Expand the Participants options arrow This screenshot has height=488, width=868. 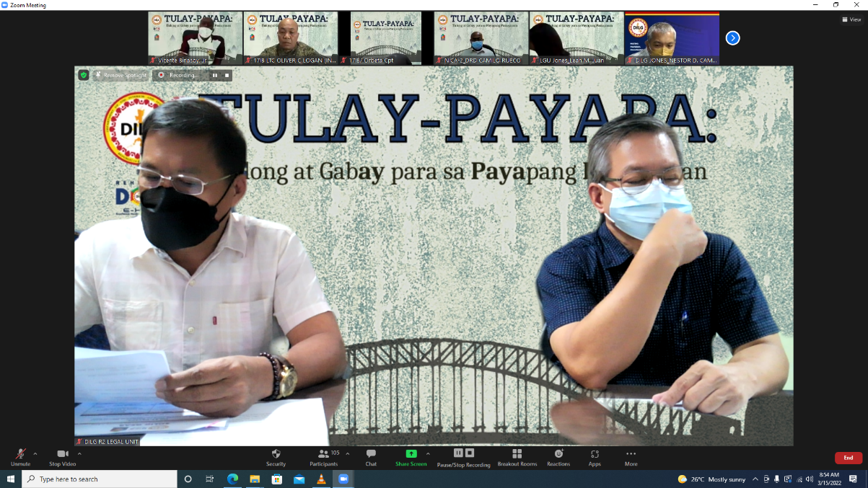348,453
